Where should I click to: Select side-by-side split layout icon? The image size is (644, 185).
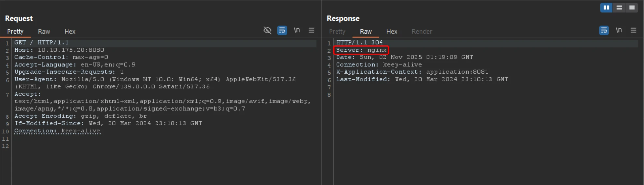tap(606, 8)
